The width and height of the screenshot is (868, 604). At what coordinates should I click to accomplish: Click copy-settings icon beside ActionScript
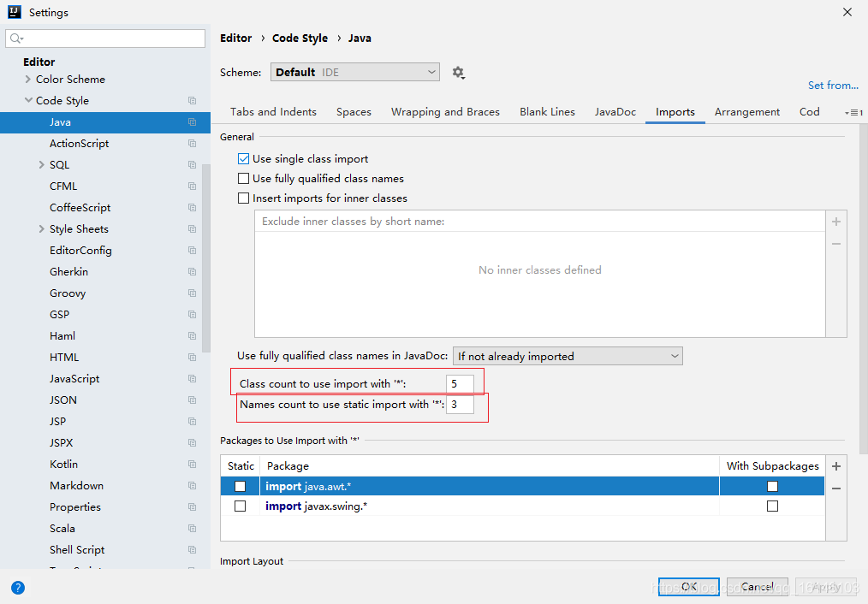pyautogui.click(x=192, y=143)
